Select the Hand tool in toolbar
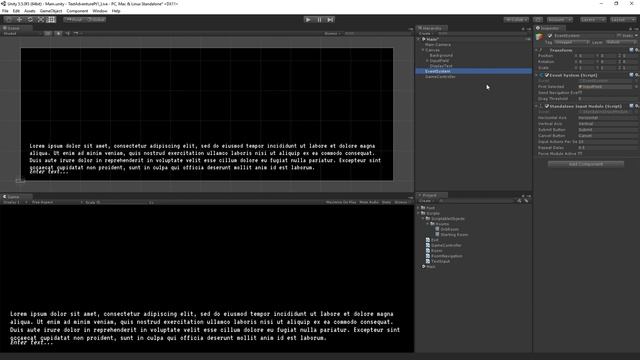Image resolution: width=640 pixels, height=360 pixels. 9,20
